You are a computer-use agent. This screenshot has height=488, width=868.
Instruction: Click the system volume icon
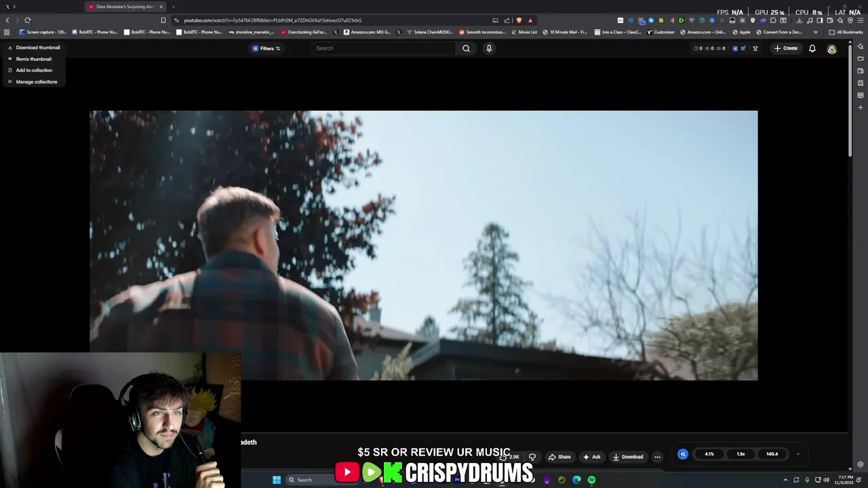click(826, 480)
